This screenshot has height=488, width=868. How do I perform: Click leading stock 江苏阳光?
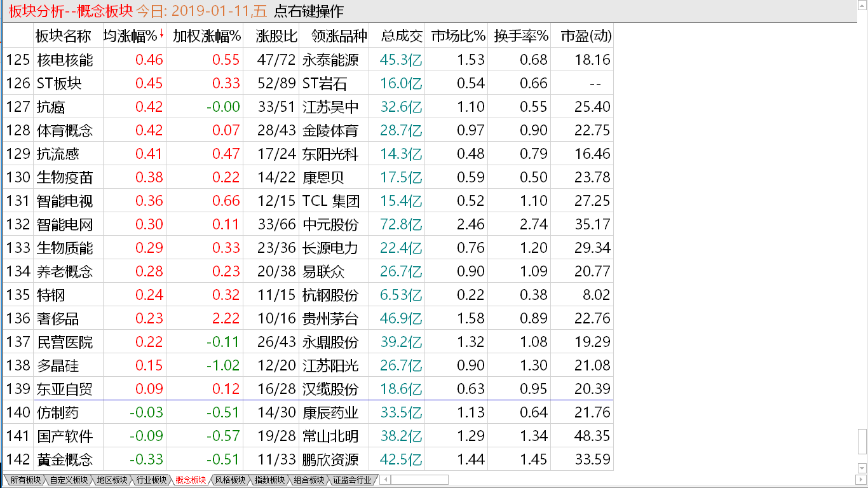[x=330, y=365]
